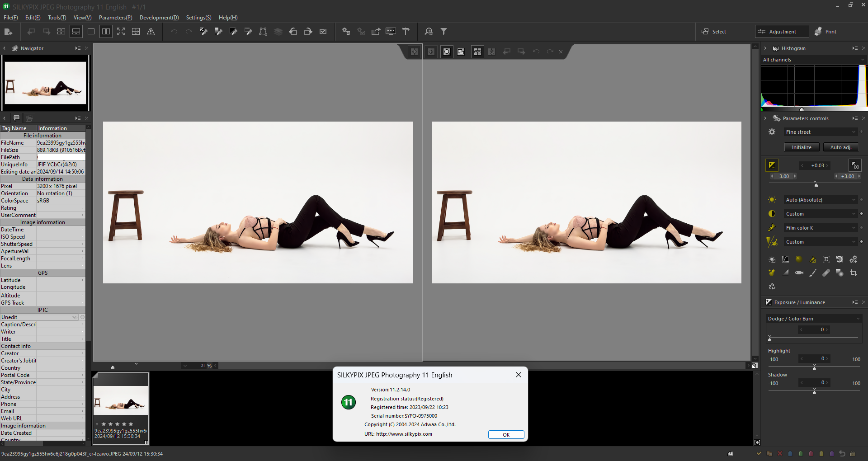The height and width of the screenshot is (461, 868).
Task: Click the funnel filter icon in toolbar
Action: [x=443, y=32]
